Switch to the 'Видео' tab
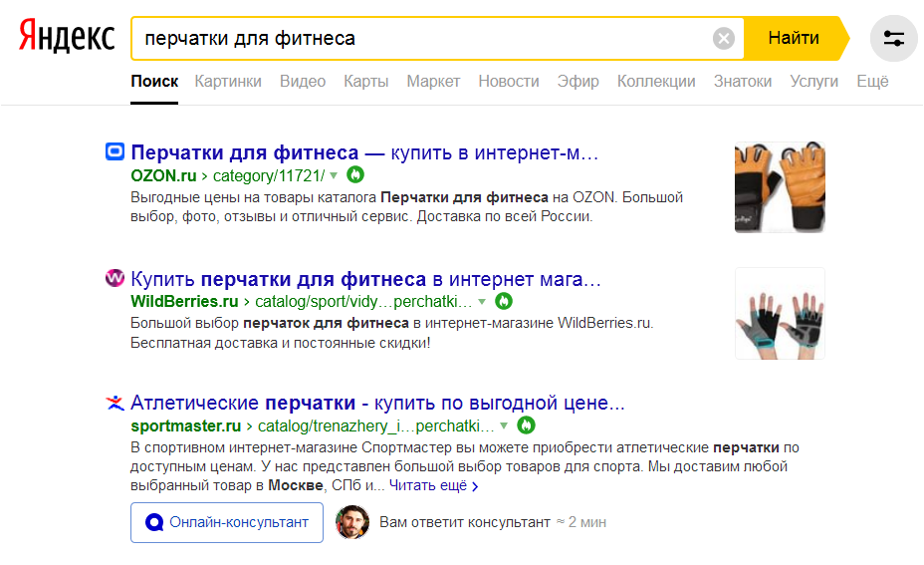This screenshot has width=924, height=565. click(x=303, y=82)
